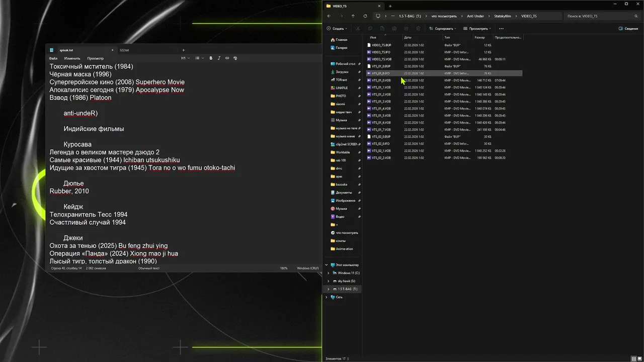Click the monitor icon in the address bar

(378, 16)
